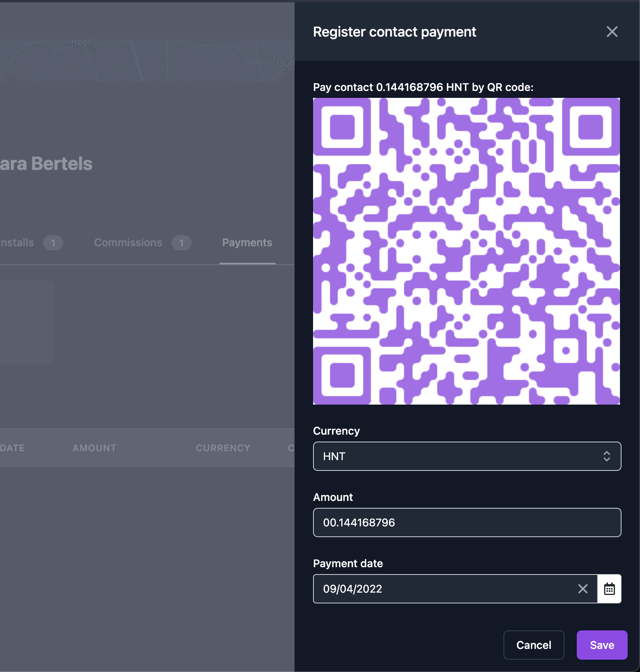Click the QR code image

[467, 251]
